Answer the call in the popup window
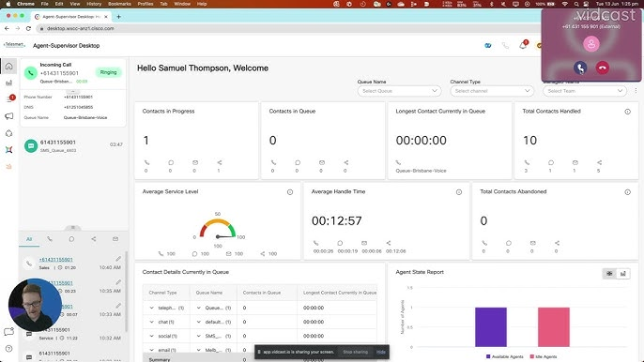 click(x=580, y=68)
